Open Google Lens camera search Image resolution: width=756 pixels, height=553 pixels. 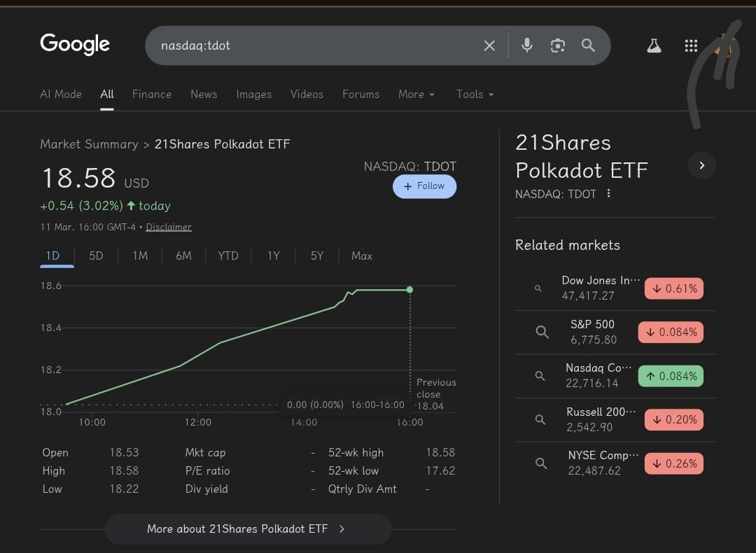(557, 45)
